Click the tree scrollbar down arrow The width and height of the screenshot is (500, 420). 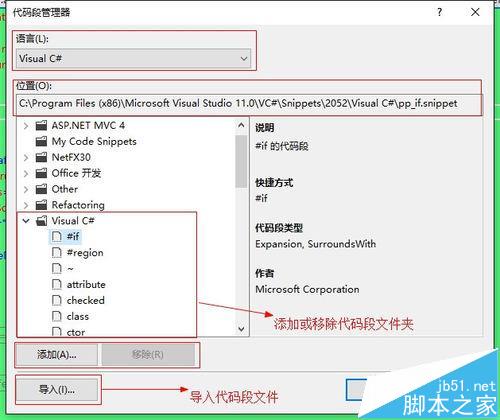(241, 329)
